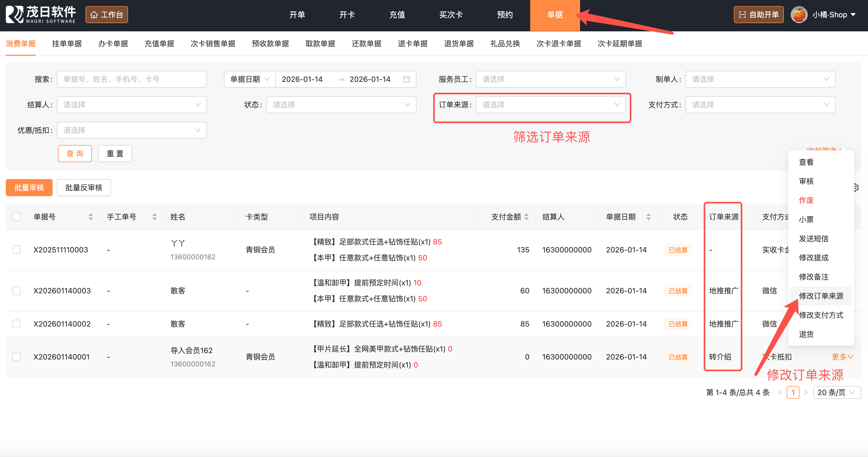
Task: Open the 20 per page selector
Action: click(x=836, y=392)
